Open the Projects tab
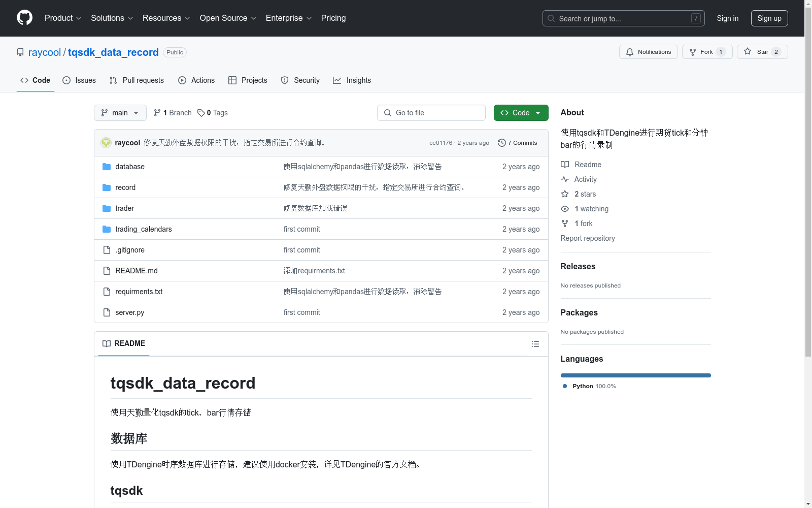This screenshot has width=812, height=508. tap(248, 80)
